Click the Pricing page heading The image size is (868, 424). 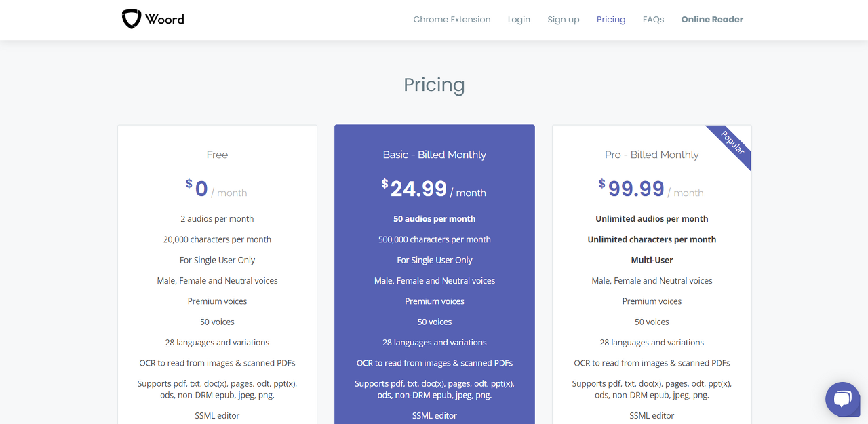434,85
